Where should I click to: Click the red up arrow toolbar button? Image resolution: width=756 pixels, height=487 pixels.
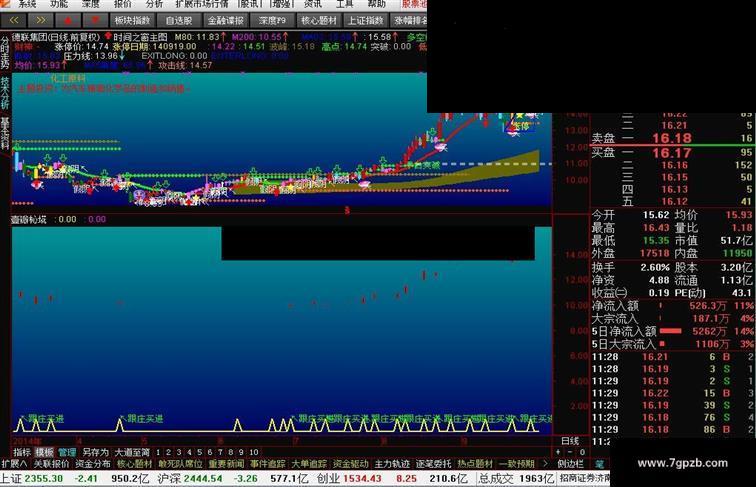click(x=68, y=20)
